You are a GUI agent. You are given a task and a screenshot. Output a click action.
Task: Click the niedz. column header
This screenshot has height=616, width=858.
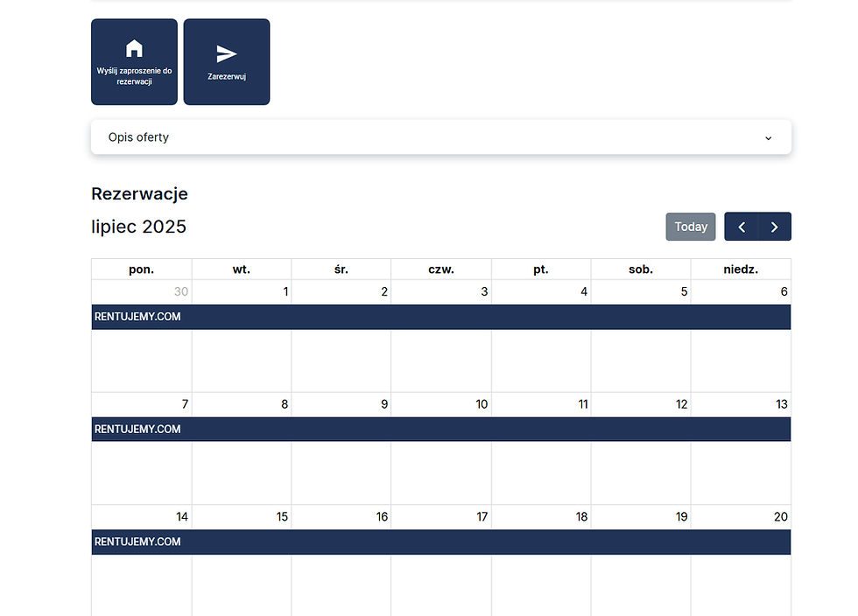pyautogui.click(x=741, y=269)
